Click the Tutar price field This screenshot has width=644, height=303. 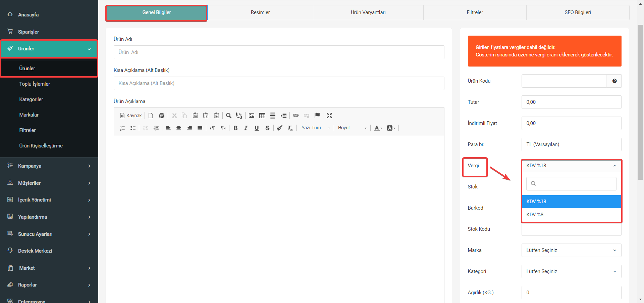pos(572,102)
